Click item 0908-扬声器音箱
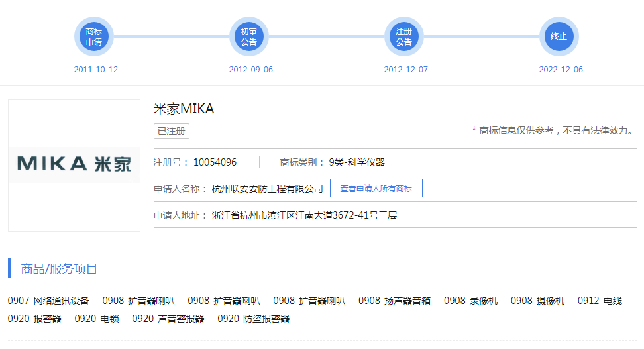 click(394, 301)
